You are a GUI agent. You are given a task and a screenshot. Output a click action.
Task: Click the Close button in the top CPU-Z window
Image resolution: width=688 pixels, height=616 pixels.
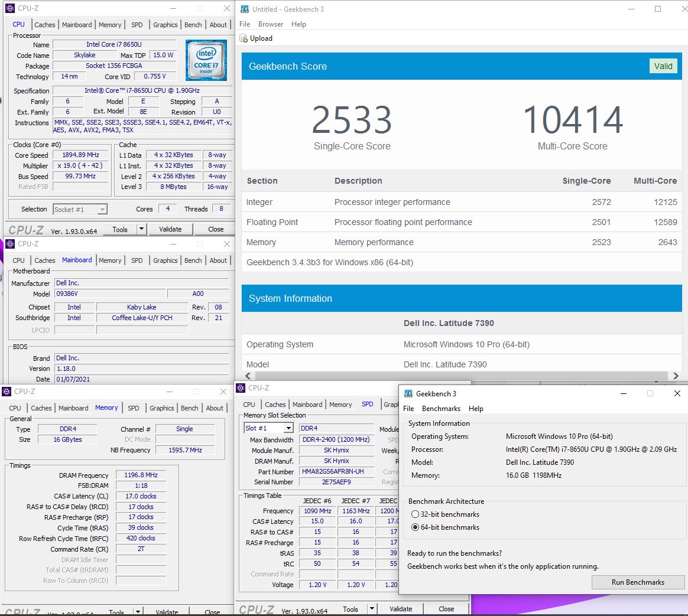click(216, 229)
